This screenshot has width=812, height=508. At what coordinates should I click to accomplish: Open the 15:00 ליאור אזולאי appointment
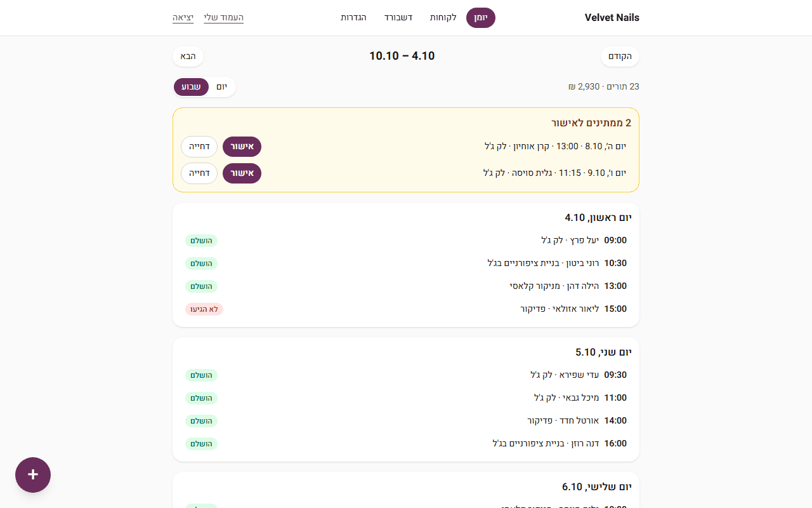pos(406,309)
